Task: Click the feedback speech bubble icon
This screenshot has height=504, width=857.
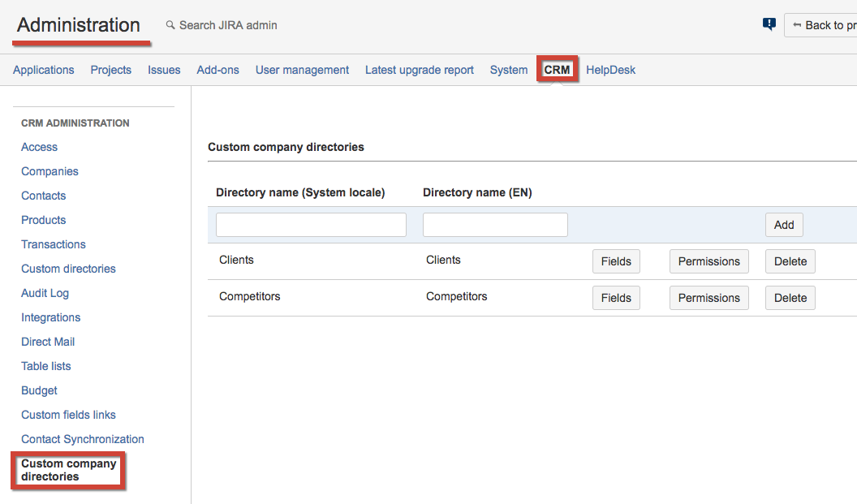Action: coord(769,24)
